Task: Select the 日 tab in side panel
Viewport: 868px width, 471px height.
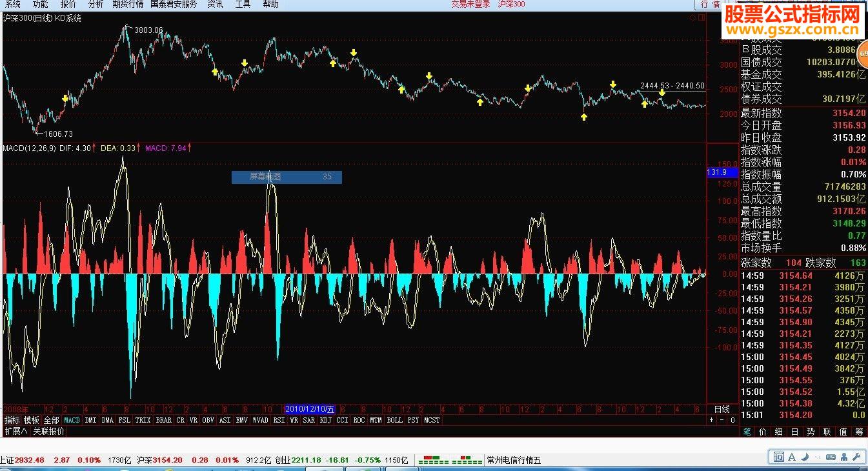Action: pos(794,432)
